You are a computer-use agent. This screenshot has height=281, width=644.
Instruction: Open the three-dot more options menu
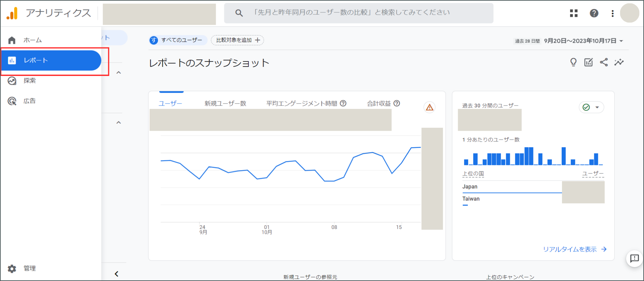tap(612, 13)
